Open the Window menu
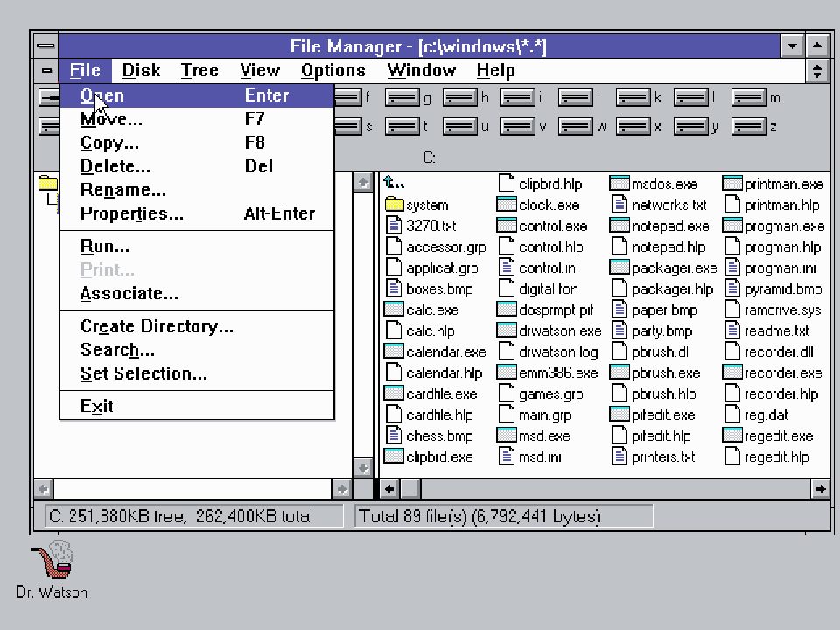 click(x=421, y=70)
